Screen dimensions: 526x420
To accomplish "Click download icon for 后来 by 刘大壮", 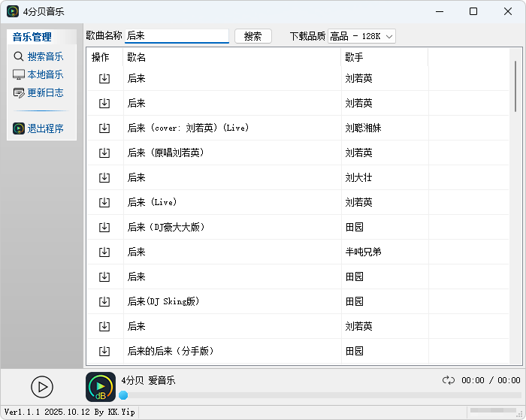I will [104, 177].
